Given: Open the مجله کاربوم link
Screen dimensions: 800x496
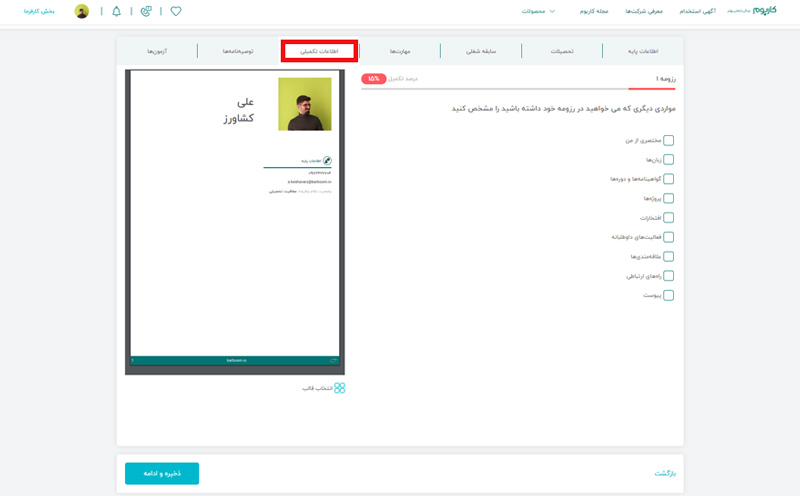Looking at the screenshot, I should click(594, 11).
